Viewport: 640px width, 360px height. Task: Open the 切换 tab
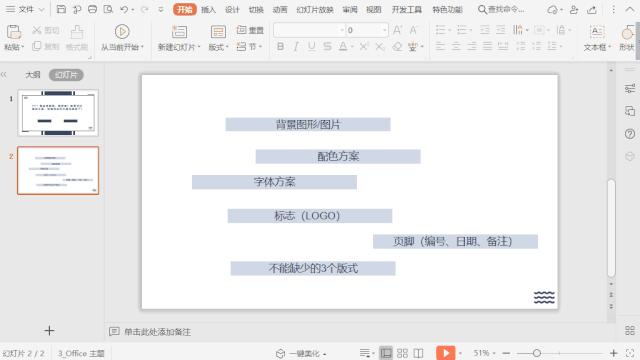click(256, 9)
